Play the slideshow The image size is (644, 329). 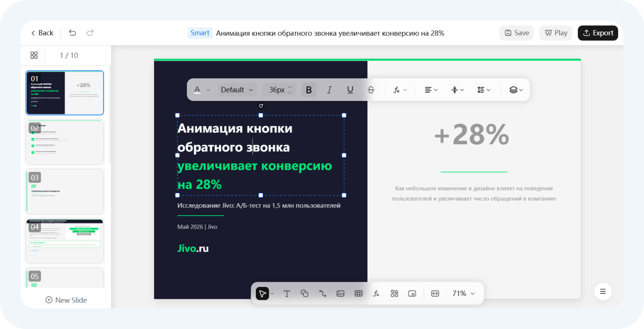pos(556,33)
